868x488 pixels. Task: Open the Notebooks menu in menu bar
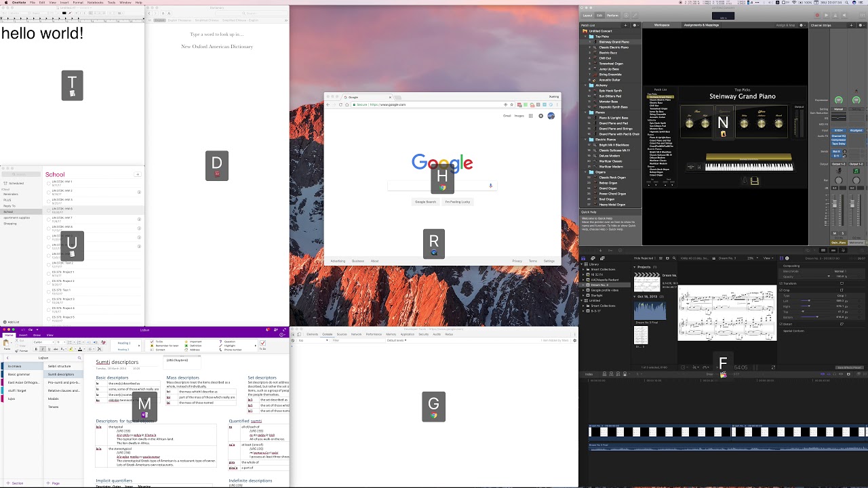point(95,2)
